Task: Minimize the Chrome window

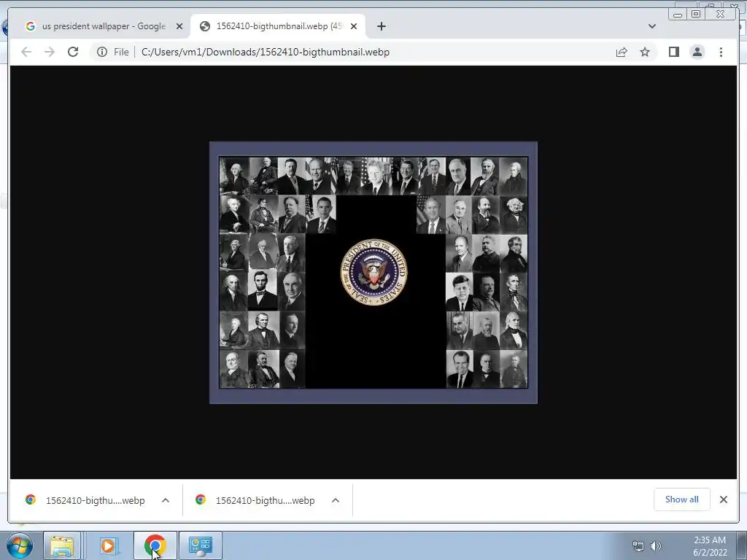Action: [678, 15]
